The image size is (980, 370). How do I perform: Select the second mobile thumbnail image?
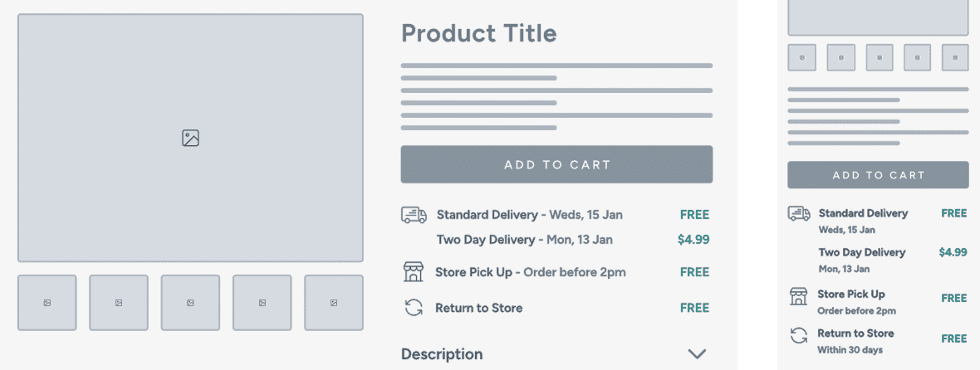(x=841, y=57)
